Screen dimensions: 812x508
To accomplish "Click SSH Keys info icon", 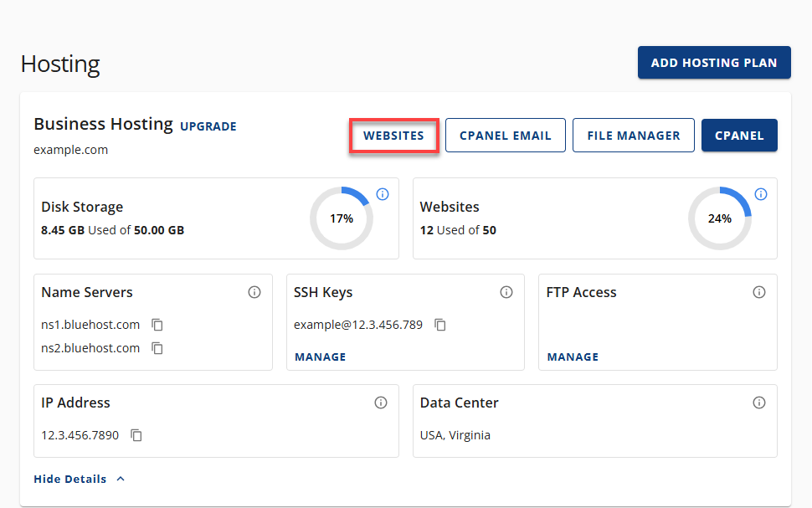I will [506, 292].
